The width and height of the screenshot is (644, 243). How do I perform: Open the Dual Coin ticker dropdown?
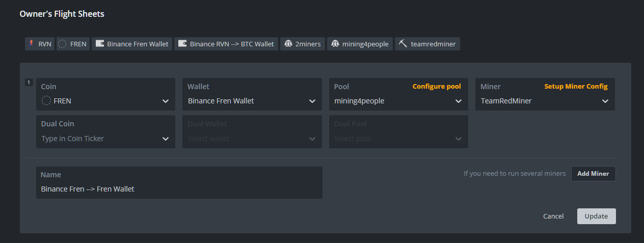pos(105,139)
